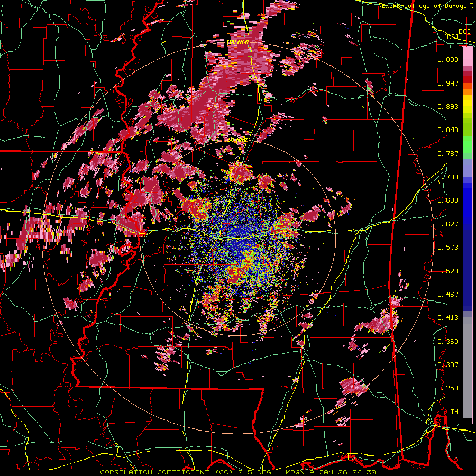The width and height of the screenshot is (476, 476).
Task: Click the DCC label above the color scale
Action: click(464, 31)
